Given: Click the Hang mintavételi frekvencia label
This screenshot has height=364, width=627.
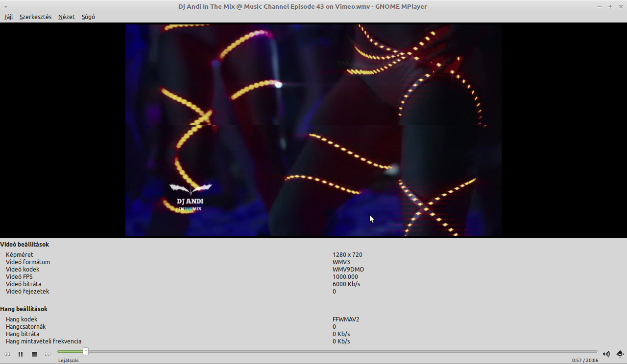Looking at the screenshot, I should [x=44, y=341].
